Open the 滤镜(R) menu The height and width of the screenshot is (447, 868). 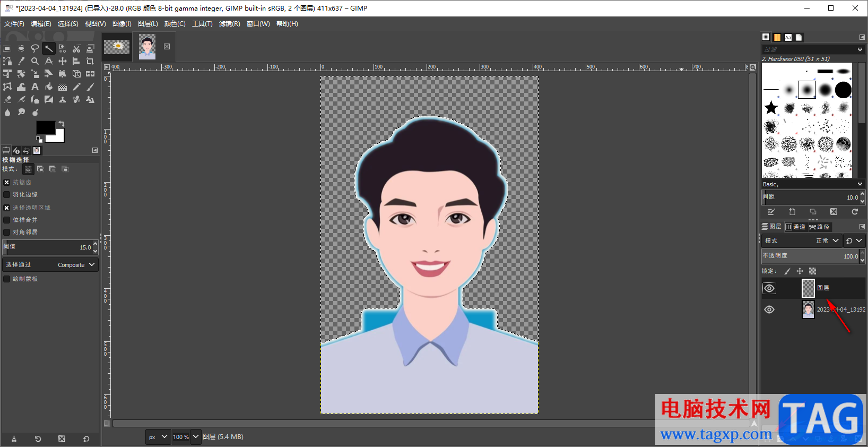(229, 24)
